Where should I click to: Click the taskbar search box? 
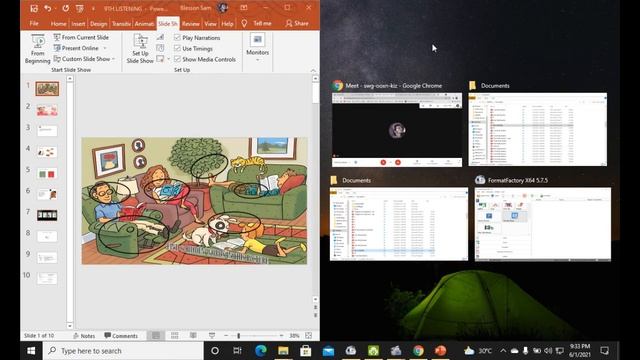click(x=124, y=351)
